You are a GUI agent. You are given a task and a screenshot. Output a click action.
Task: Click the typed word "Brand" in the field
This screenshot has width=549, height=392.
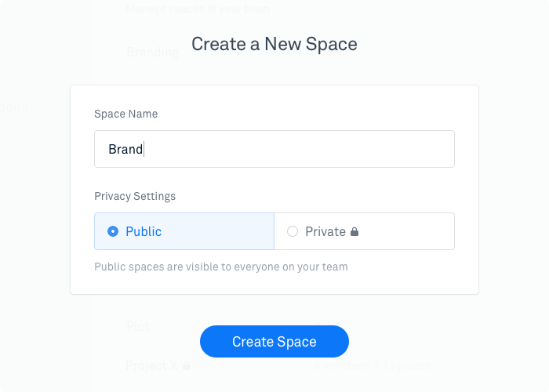coord(125,149)
